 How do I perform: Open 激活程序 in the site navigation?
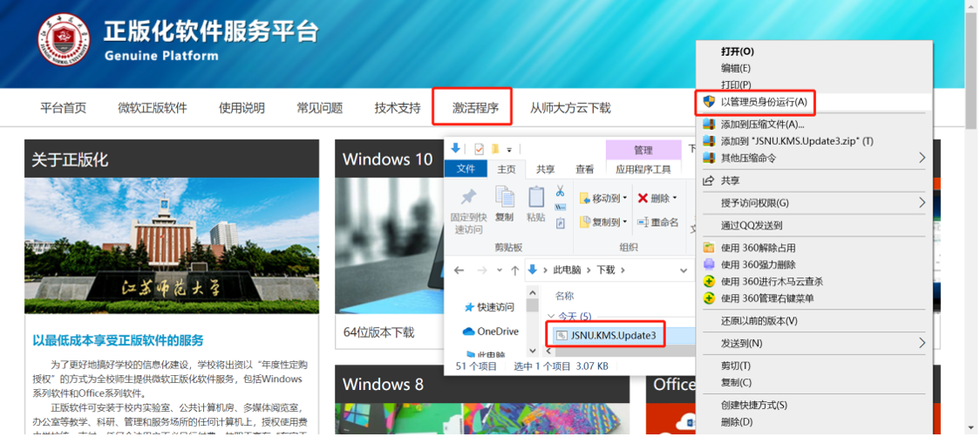point(476,107)
